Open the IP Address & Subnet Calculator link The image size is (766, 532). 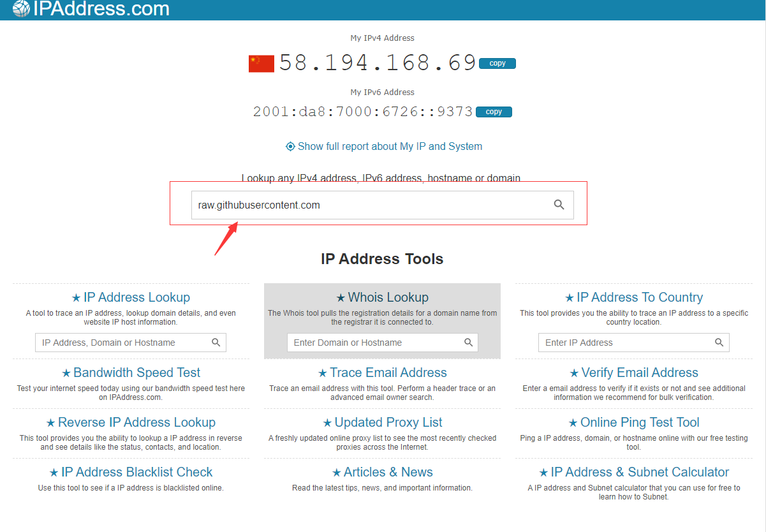640,472
